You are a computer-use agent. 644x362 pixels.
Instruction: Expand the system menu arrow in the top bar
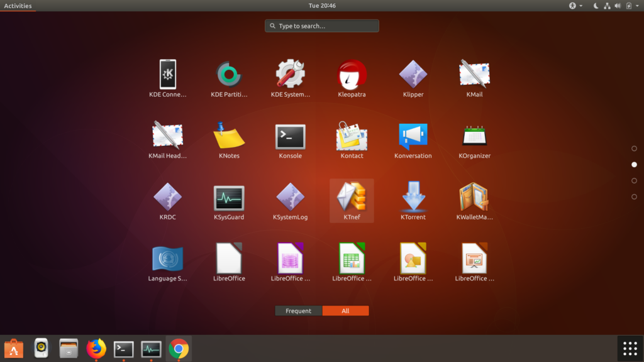(638, 6)
